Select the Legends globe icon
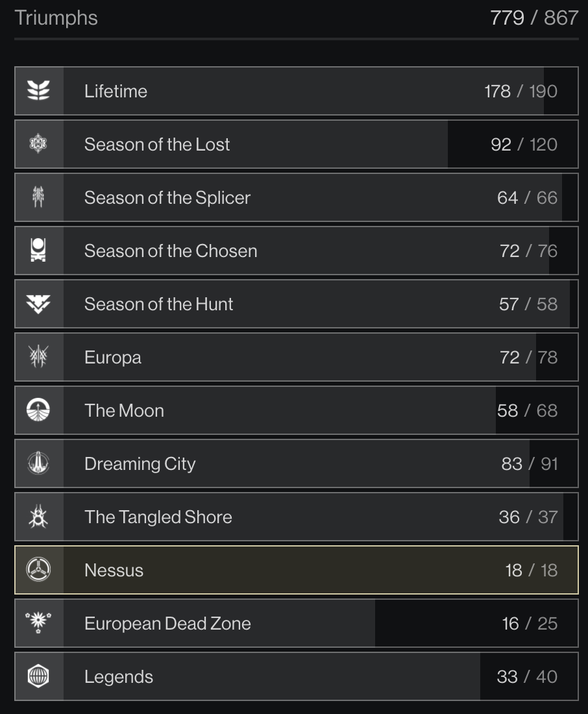The width and height of the screenshot is (588, 714). coord(38,676)
